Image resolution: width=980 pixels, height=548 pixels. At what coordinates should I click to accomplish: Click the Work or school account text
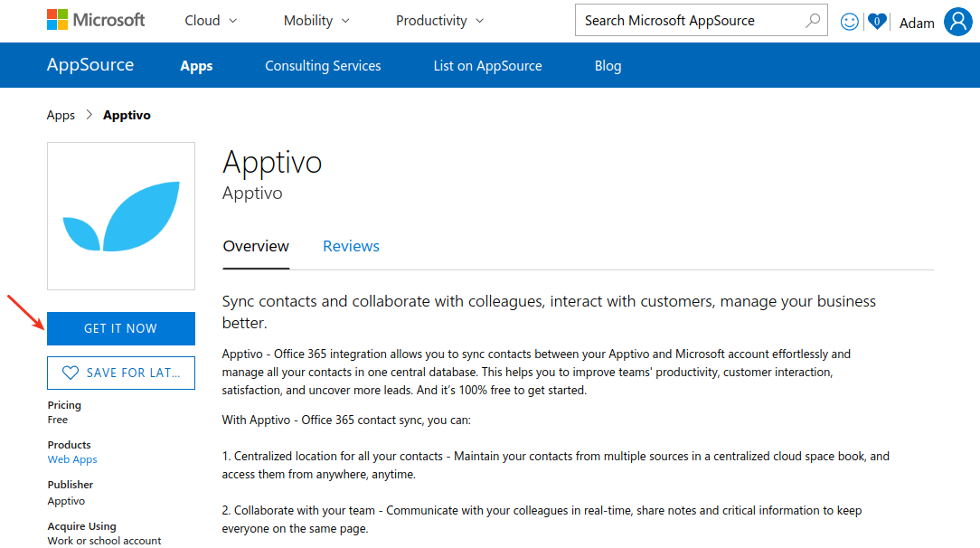(x=104, y=541)
